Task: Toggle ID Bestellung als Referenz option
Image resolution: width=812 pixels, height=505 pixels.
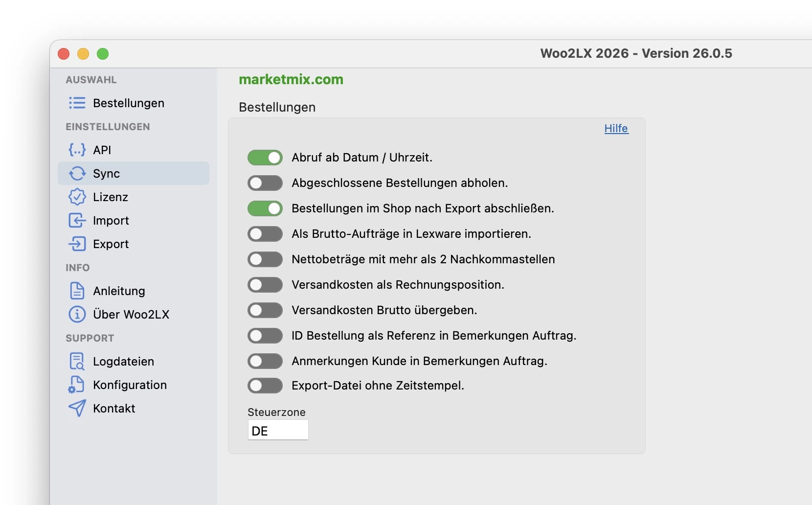Action: (x=265, y=336)
